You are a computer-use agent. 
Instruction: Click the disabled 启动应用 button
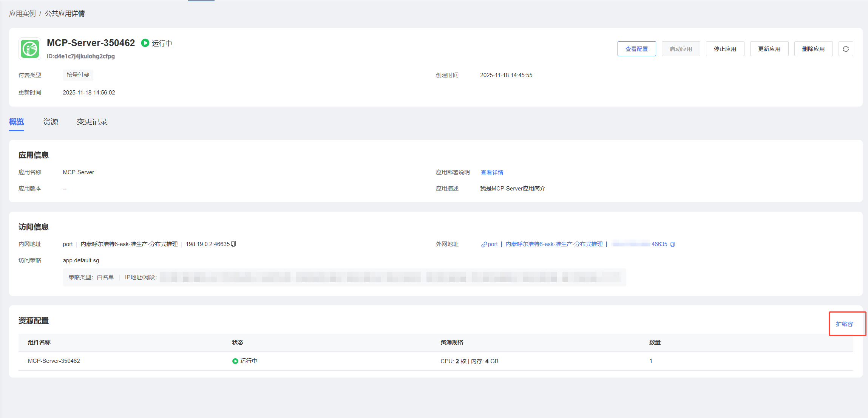681,49
